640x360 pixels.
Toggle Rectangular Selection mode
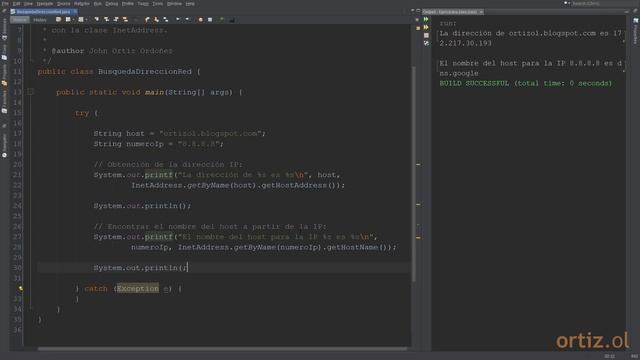coord(136,20)
